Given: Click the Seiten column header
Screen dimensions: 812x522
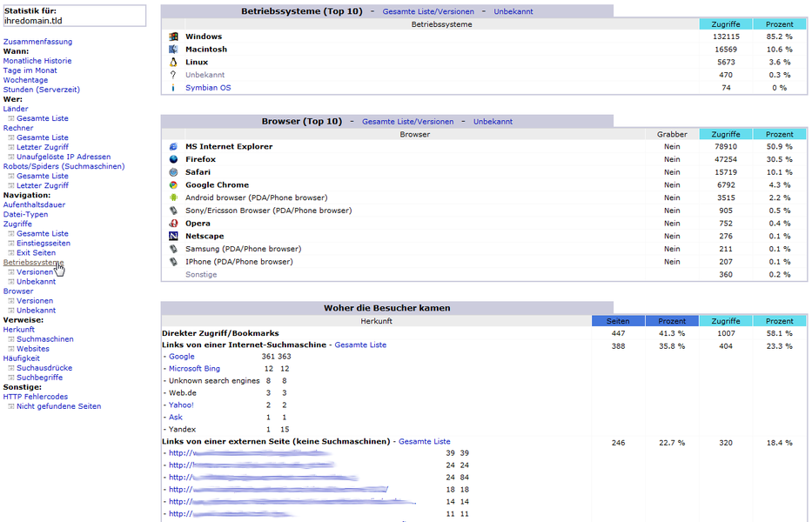Looking at the screenshot, I should pos(618,321).
